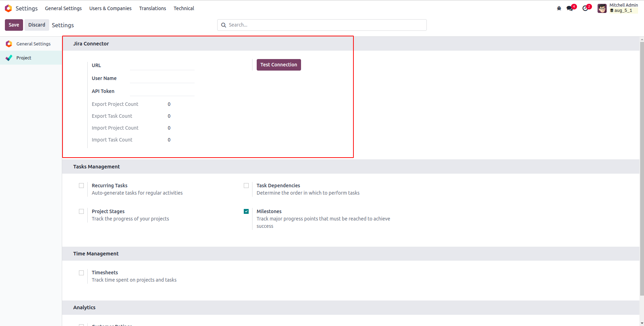Click the scrollbar down arrow
644x326 pixels.
(x=642, y=323)
